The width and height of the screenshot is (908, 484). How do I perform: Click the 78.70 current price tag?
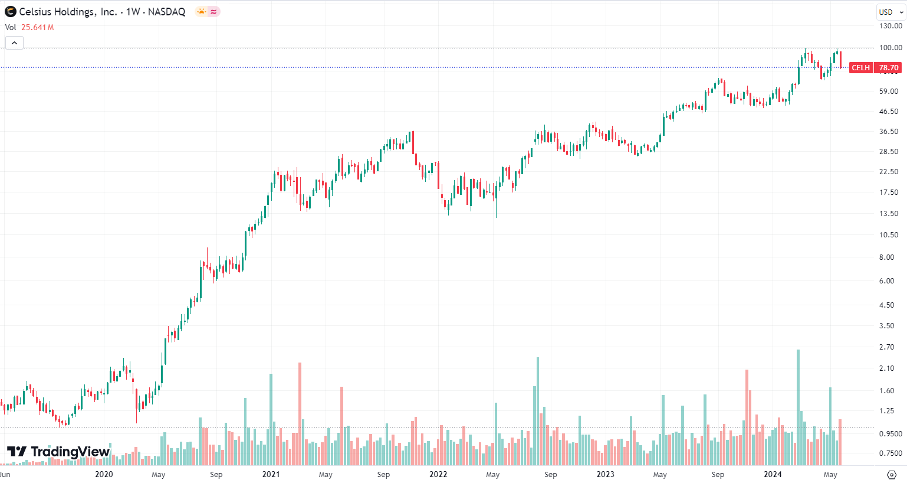(887, 67)
